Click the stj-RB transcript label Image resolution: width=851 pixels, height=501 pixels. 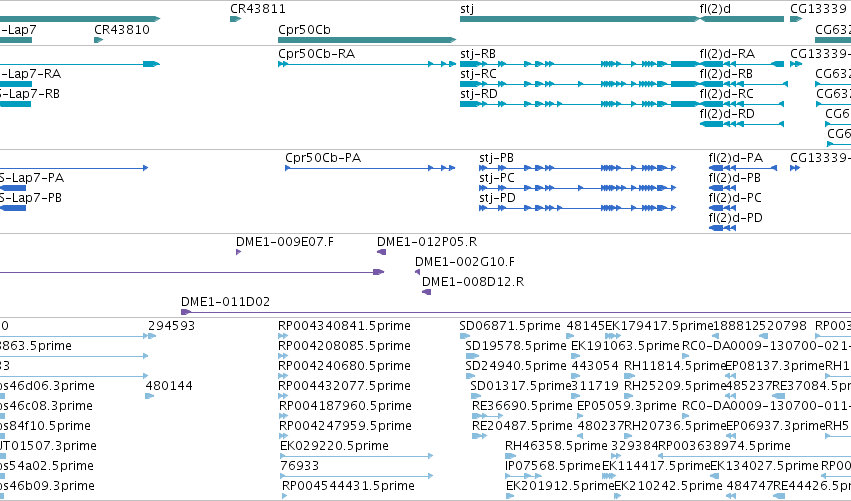[478, 54]
